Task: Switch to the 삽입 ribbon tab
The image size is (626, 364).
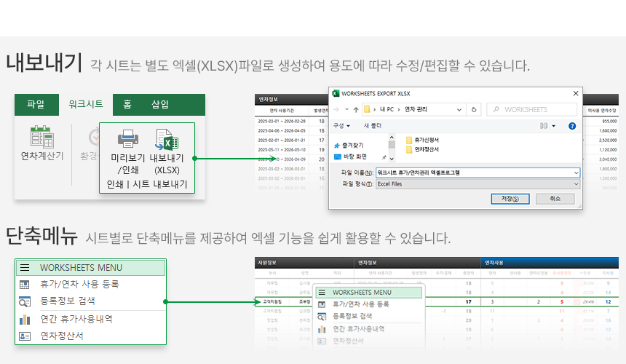Action: pos(160,105)
